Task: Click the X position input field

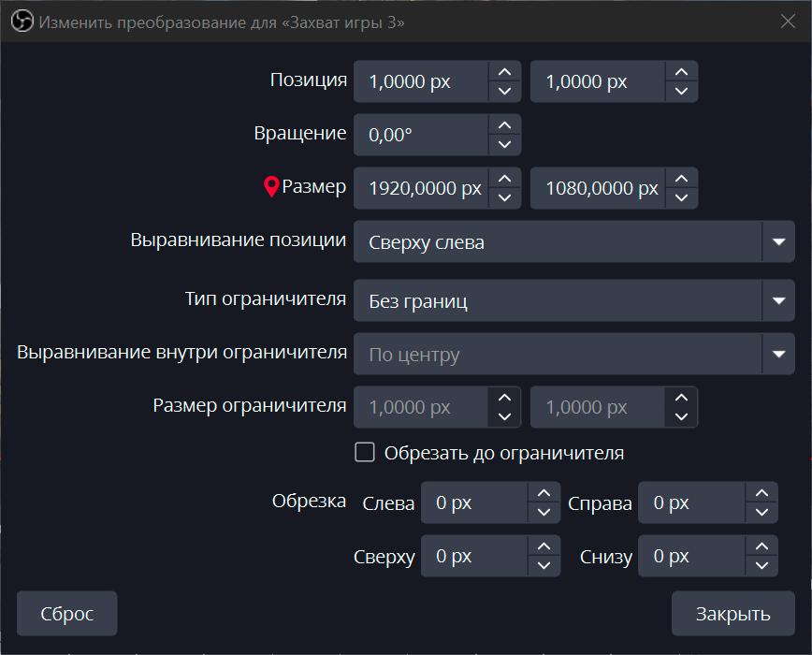Action: (x=421, y=81)
